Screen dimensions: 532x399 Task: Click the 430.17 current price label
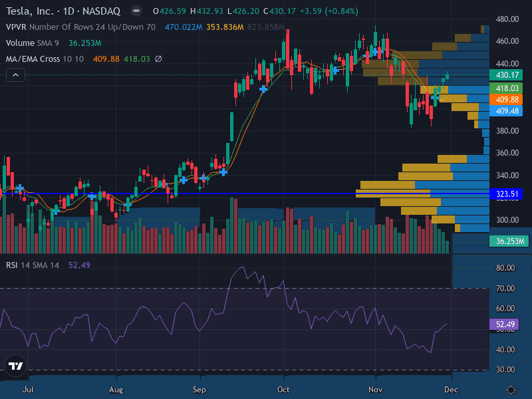[506, 75]
